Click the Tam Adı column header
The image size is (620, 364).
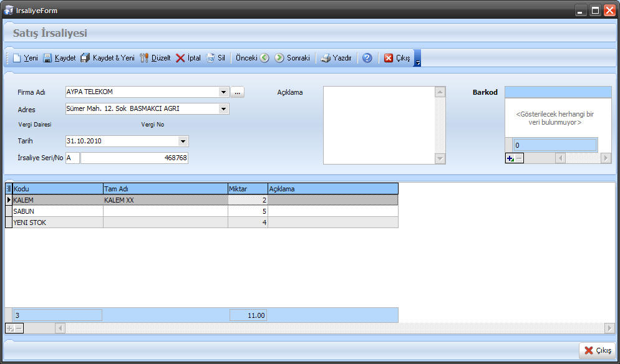(165, 189)
